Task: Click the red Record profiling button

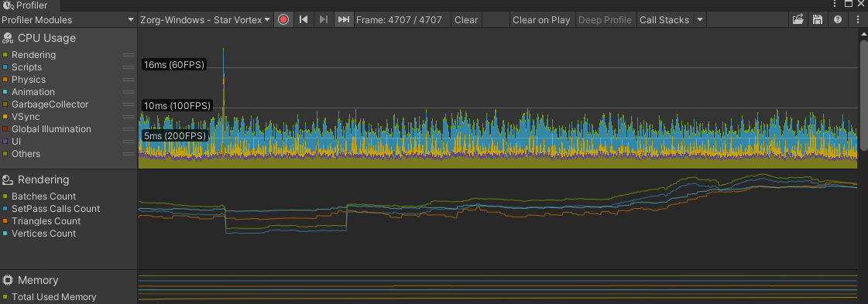Action: click(283, 20)
